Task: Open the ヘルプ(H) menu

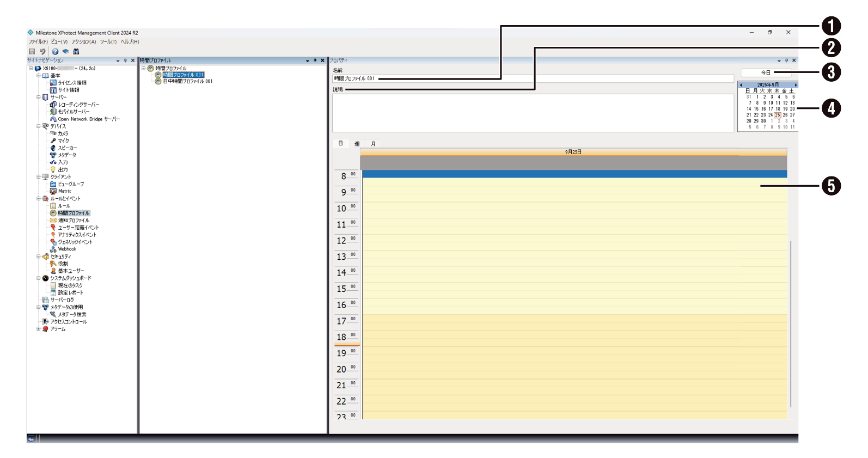Action: coord(130,42)
